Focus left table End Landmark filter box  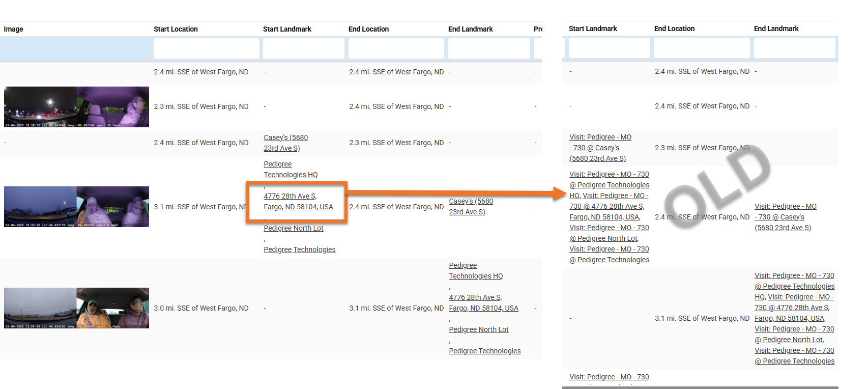point(488,49)
